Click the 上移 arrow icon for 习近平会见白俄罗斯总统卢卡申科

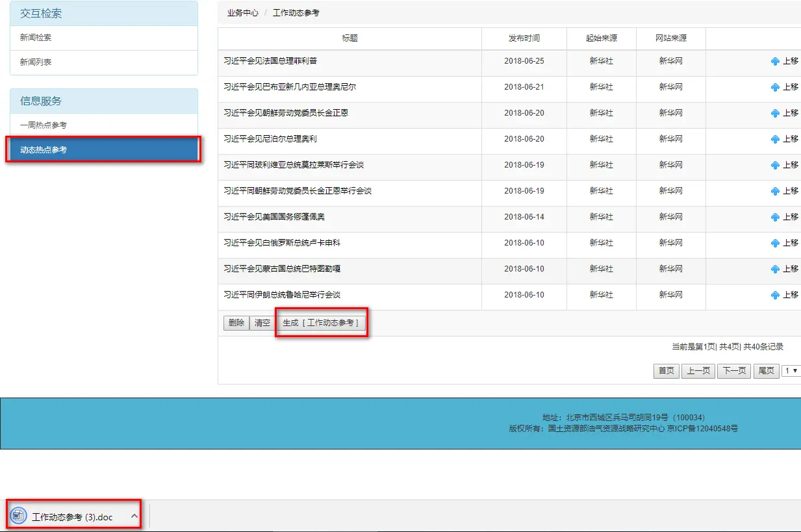774,243
